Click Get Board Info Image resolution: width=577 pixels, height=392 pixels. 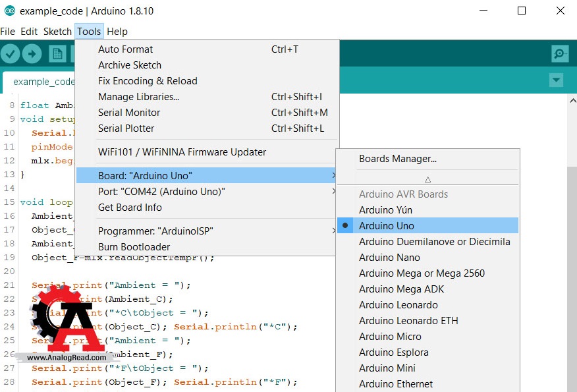tap(206, 208)
